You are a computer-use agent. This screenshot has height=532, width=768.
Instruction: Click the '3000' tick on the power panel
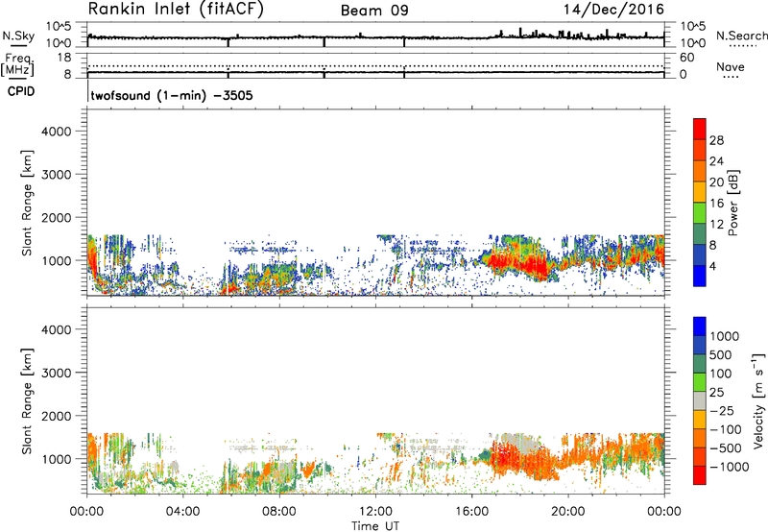(56, 175)
